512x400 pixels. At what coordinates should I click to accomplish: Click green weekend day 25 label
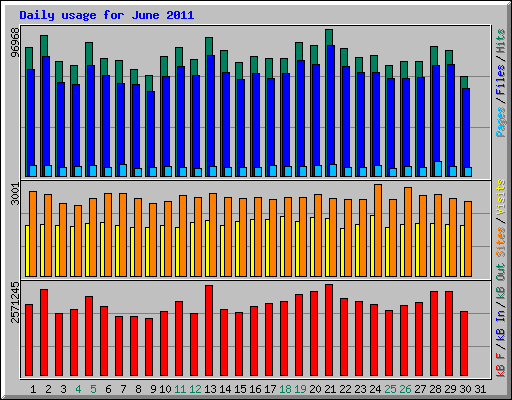(x=390, y=389)
